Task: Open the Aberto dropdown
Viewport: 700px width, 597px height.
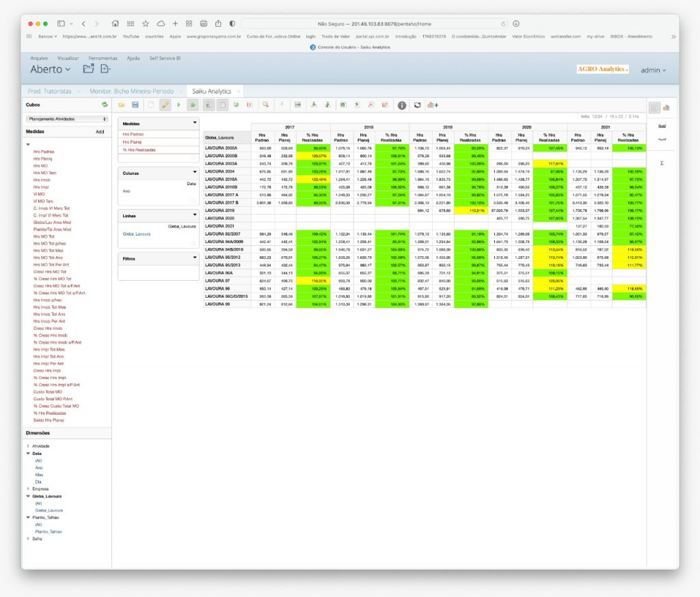Action: [x=51, y=69]
